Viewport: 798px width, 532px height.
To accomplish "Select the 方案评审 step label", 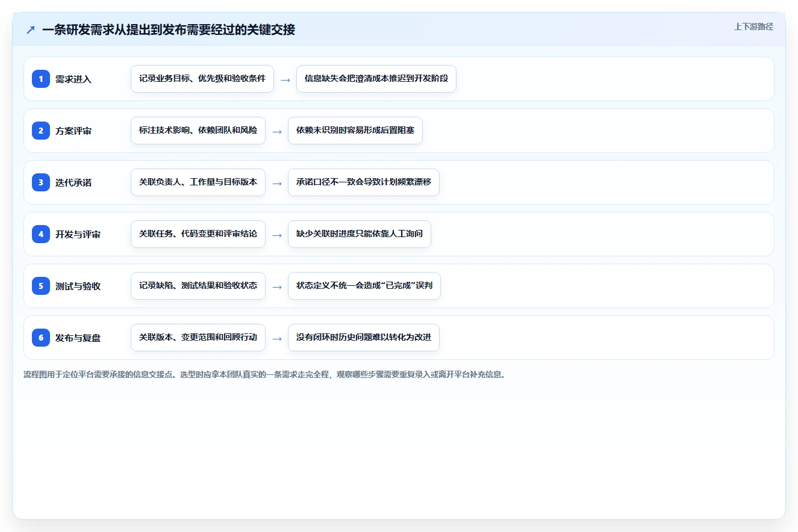I will (73, 131).
